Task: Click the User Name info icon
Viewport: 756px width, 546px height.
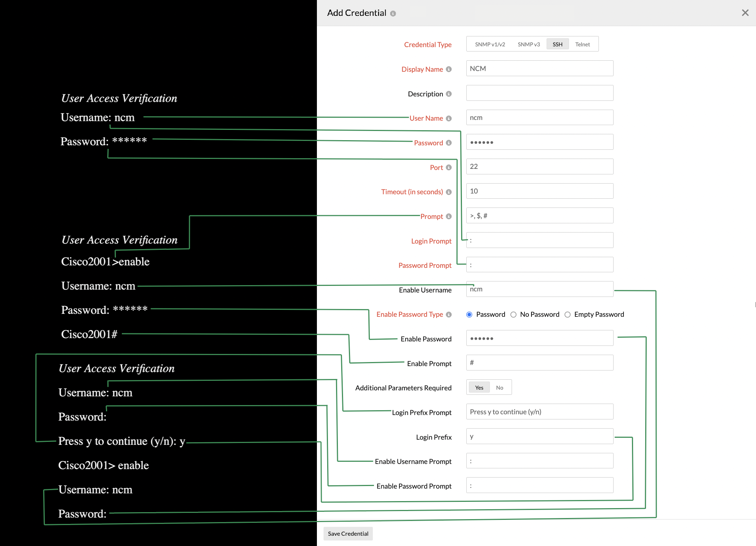Action: coord(449,118)
